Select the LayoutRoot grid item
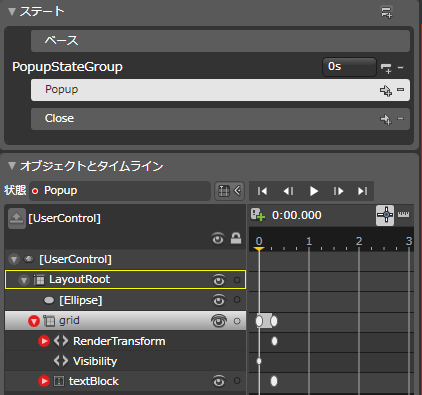The width and height of the screenshot is (422, 395). (125, 280)
